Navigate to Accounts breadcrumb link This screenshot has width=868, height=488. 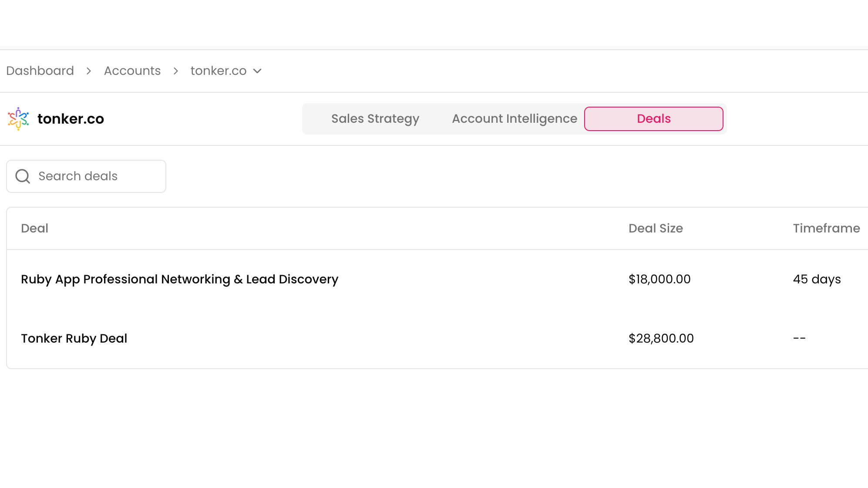point(132,71)
